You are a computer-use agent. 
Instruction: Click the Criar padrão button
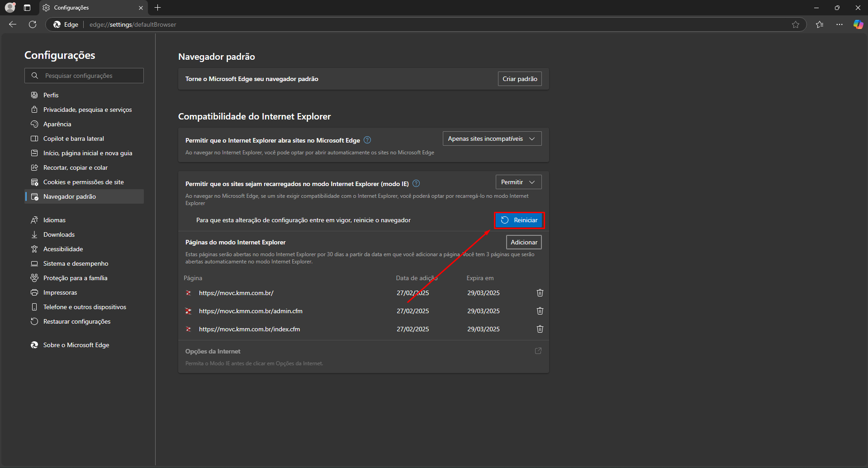coord(519,79)
